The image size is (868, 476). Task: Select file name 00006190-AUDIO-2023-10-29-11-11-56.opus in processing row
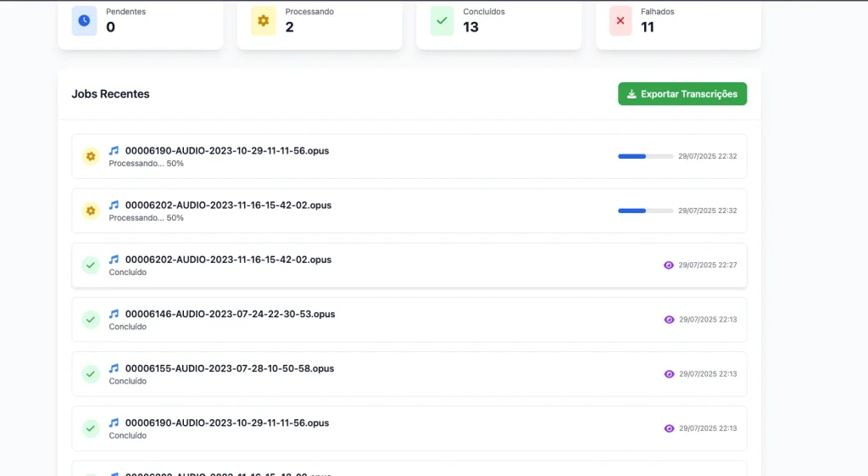coord(227,151)
